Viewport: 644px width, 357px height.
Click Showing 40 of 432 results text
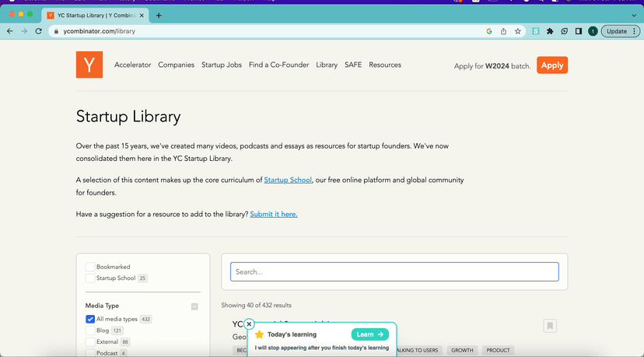257,305
